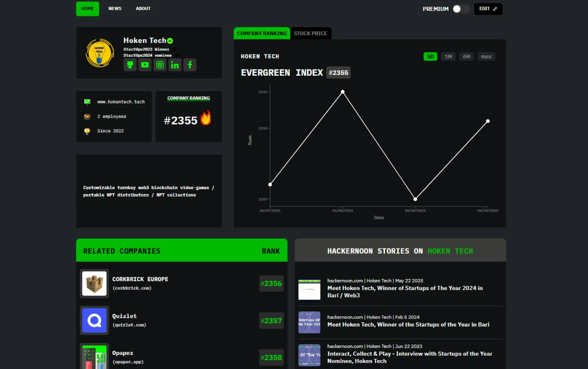
Task: Click the Hoken Tech lightbulb logo
Action: tap(100, 53)
